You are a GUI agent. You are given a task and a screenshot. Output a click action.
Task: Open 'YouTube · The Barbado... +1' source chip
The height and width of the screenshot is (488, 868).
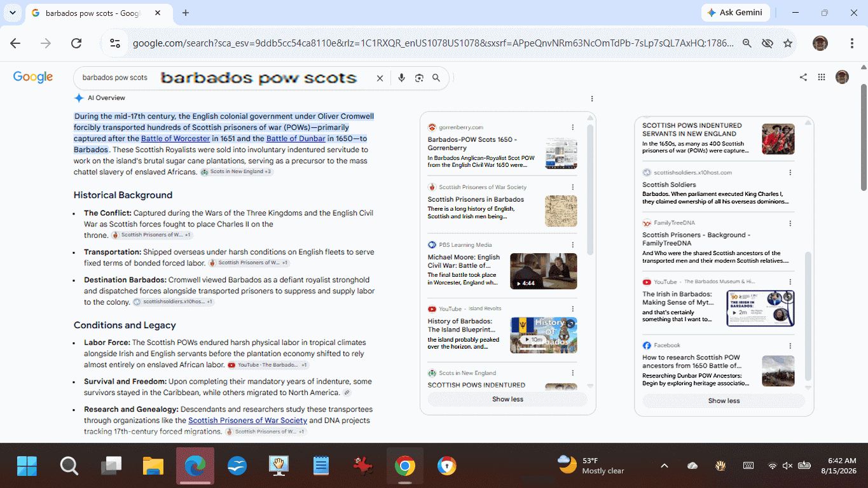click(268, 365)
